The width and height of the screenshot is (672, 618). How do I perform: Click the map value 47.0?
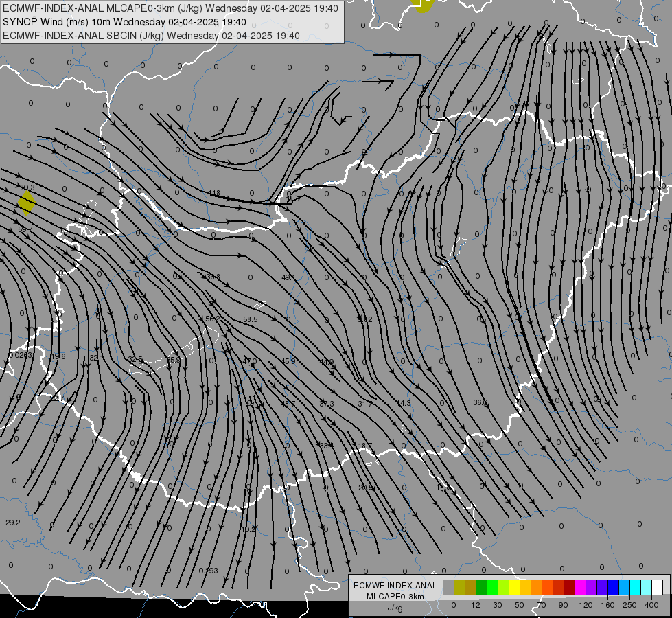point(250,361)
